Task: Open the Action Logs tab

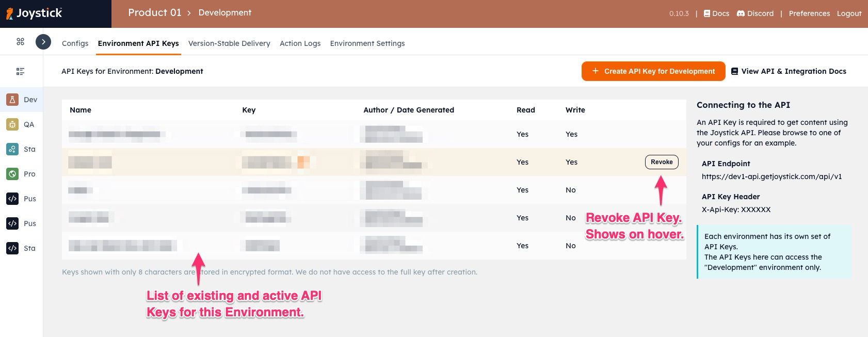Action: pyautogui.click(x=300, y=43)
